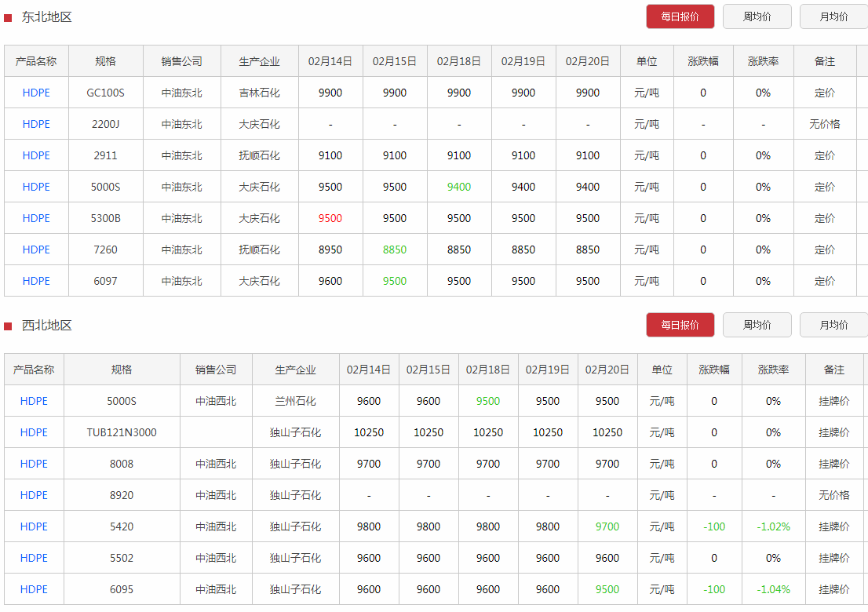Open HDPE link in 8920 row
The height and width of the screenshot is (612, 868).
(x=34, y=495)
